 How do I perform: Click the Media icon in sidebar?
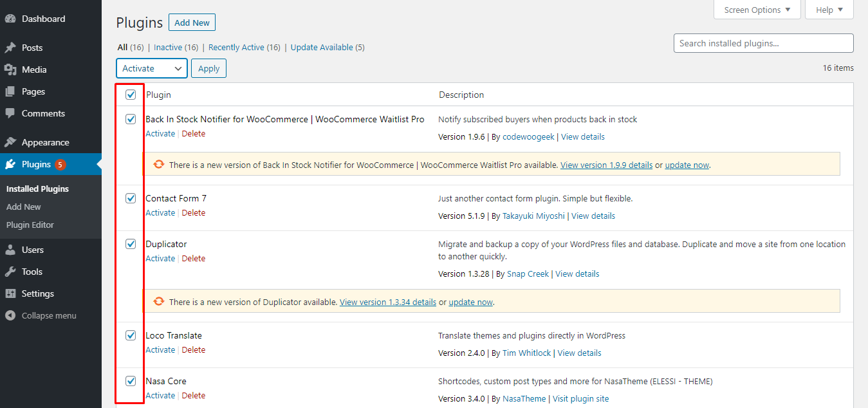pyautogui.click(x=10, y=70)
